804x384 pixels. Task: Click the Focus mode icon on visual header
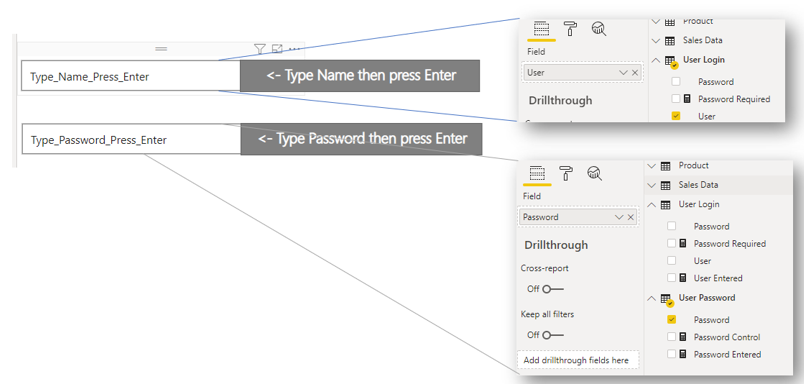coord(277,49)
